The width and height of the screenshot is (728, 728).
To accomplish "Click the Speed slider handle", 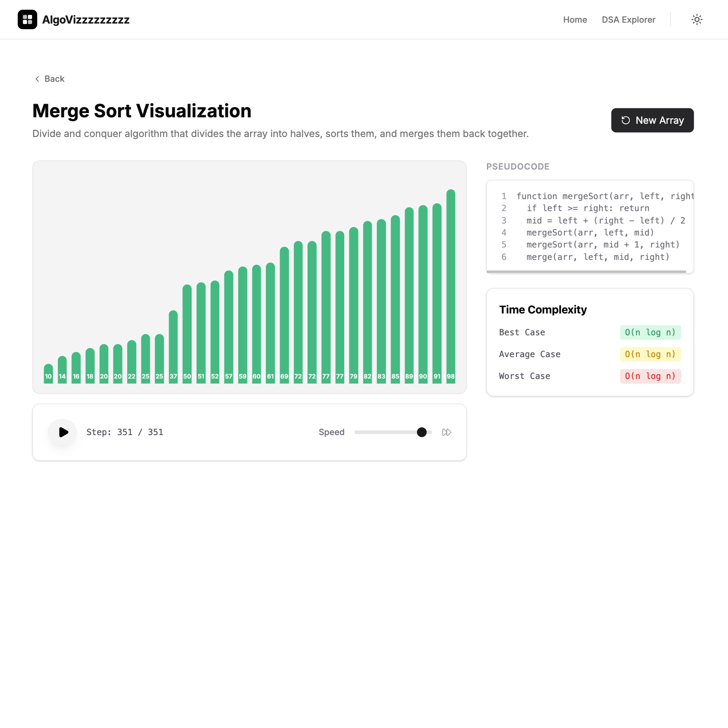I will click(422, 433).
